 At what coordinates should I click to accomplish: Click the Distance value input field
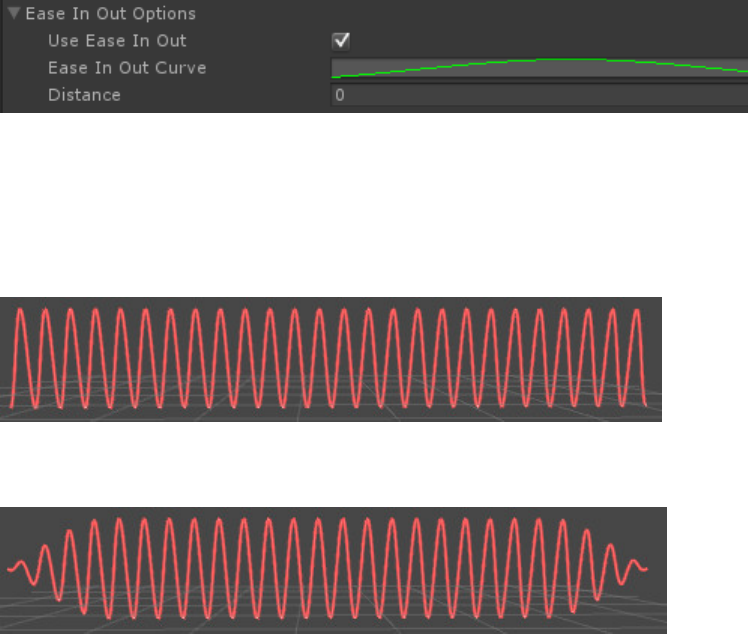click(x=540, y=95)
